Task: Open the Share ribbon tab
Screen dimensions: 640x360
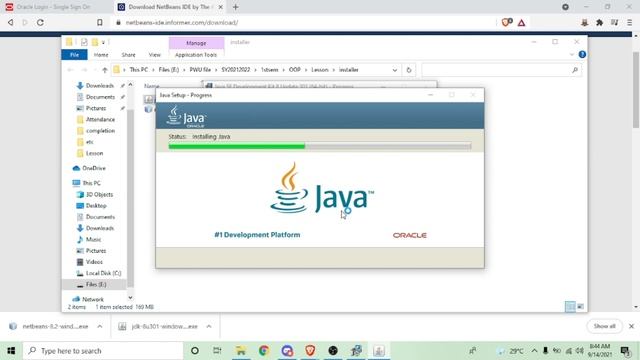Action: [x=128, y=55]
